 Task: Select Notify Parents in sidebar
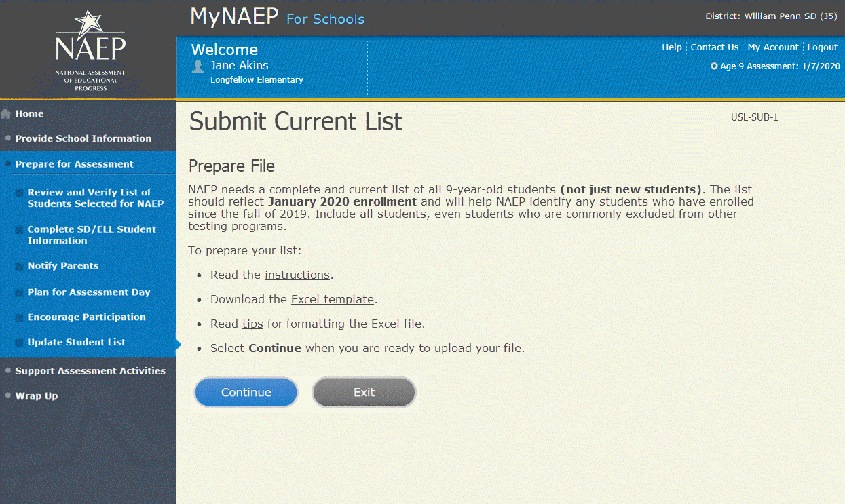[x=63, y=266]
